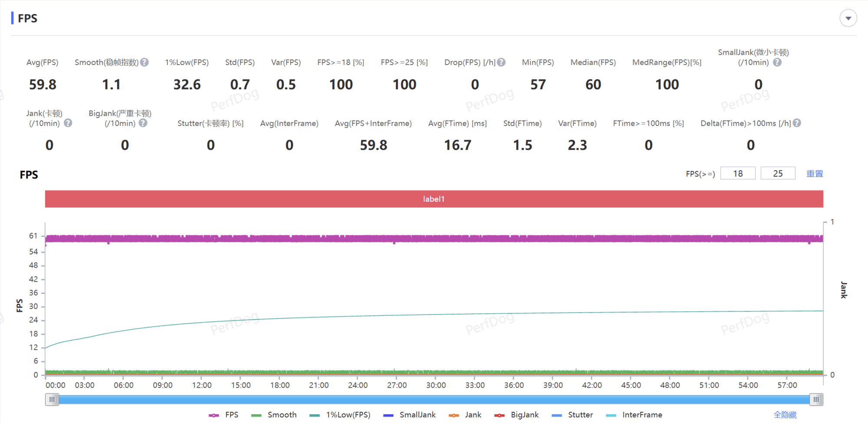This screenshot has width=868, height=423.
Task: Click help icon next to Smooth(稳帧指数)
Action: (145, 62)
